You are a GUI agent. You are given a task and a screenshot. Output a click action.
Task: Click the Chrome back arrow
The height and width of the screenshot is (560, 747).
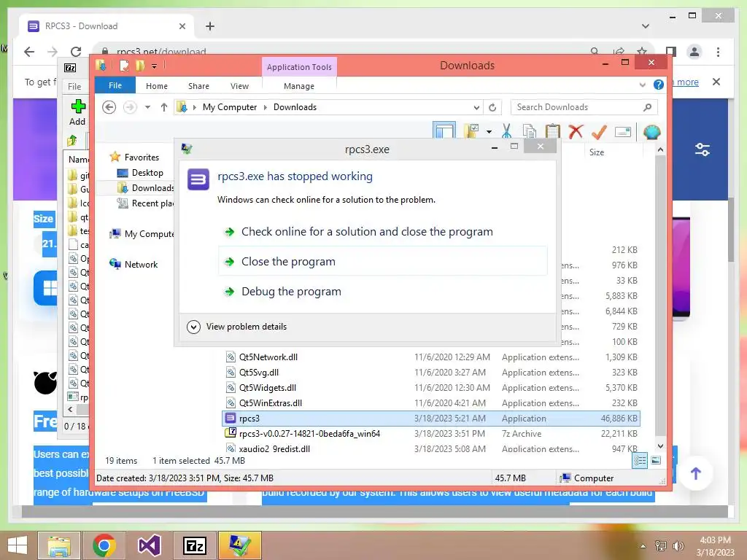[29, 52]
